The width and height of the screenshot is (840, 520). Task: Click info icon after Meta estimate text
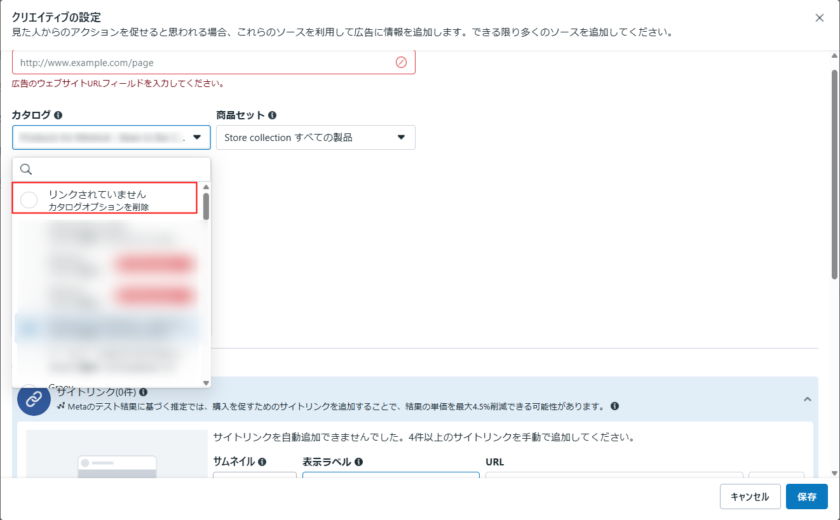pos(614,406)
